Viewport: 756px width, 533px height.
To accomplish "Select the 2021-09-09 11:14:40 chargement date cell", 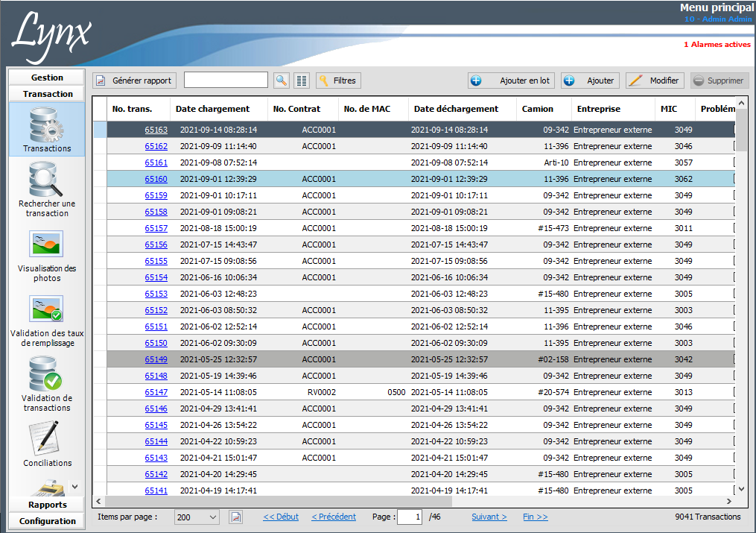I will 218,146.
